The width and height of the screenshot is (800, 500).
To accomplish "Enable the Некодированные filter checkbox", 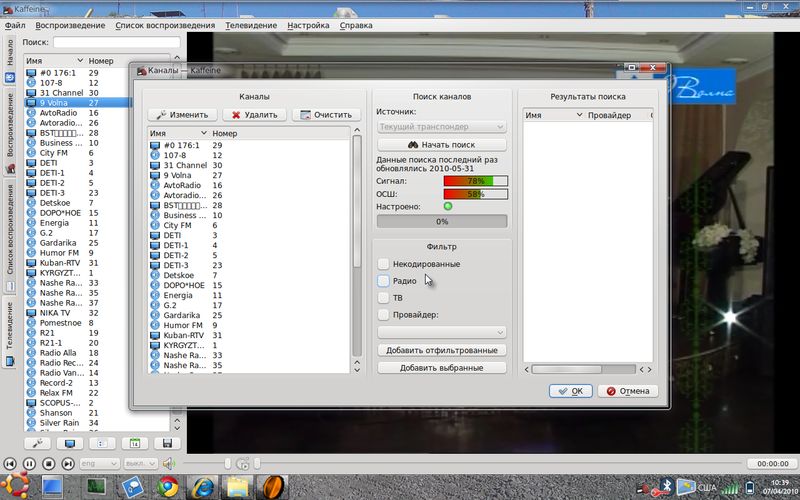I will click(384, 263).
